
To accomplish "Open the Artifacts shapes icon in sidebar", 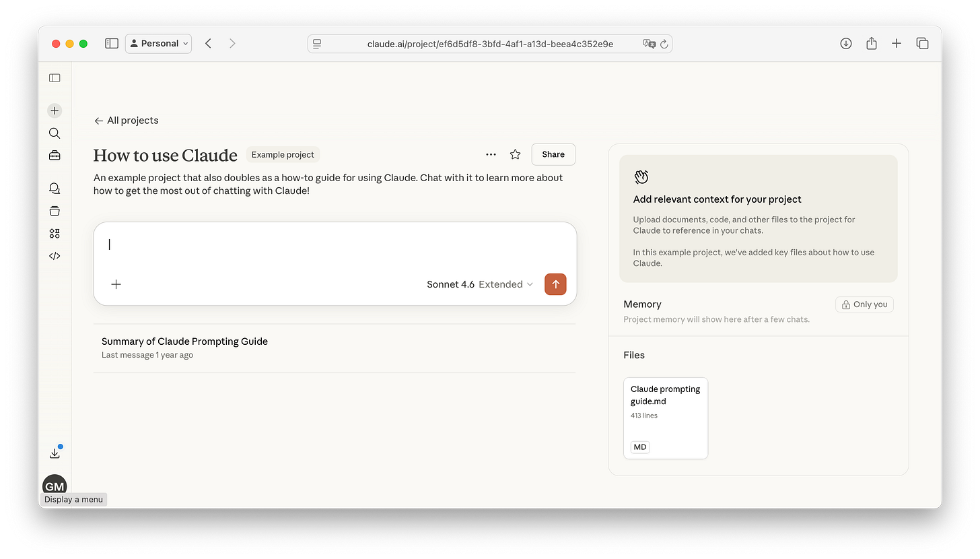I will 55,233.
